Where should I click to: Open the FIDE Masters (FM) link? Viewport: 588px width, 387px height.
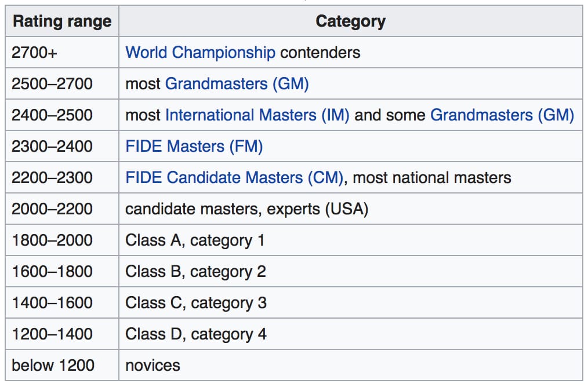pyautogui.click(x=194, y=146)
